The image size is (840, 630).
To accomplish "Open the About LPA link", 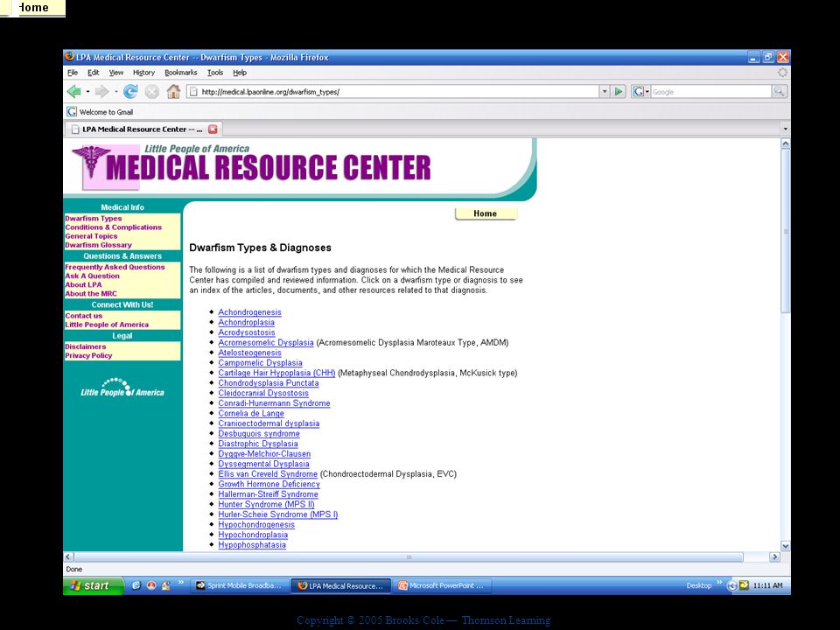I will [x=83, y=284].
